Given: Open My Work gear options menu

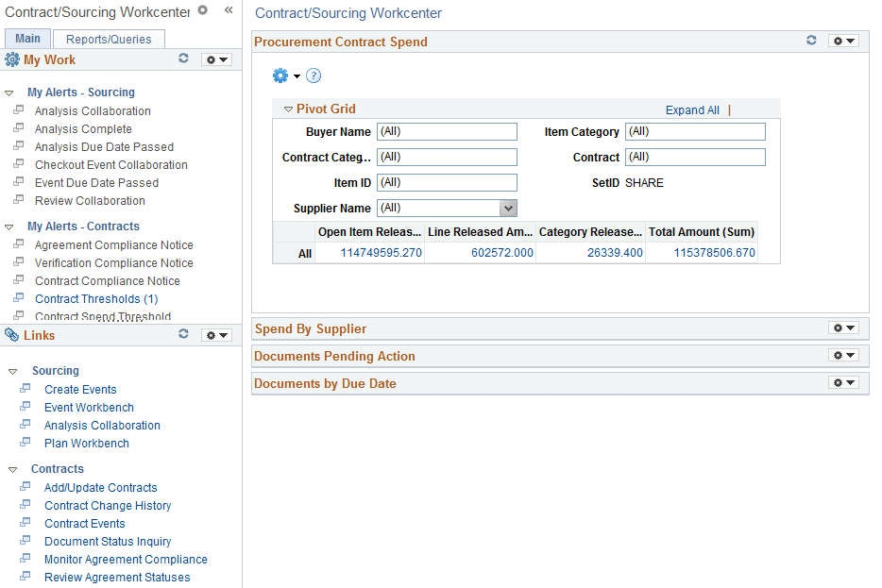Looking at the screenshot, I should [x=216, y=59].
